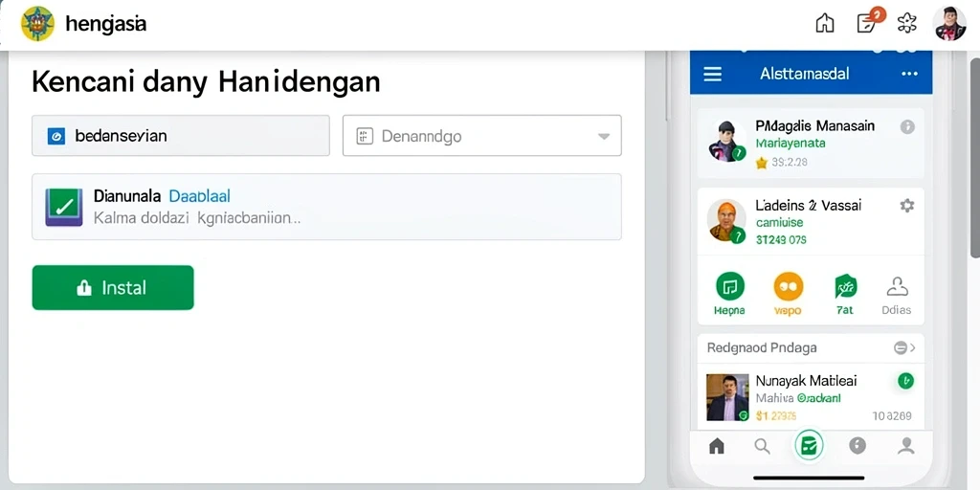
Task: Click the star rating icon 39.2.28
Action: coord(761,163)
